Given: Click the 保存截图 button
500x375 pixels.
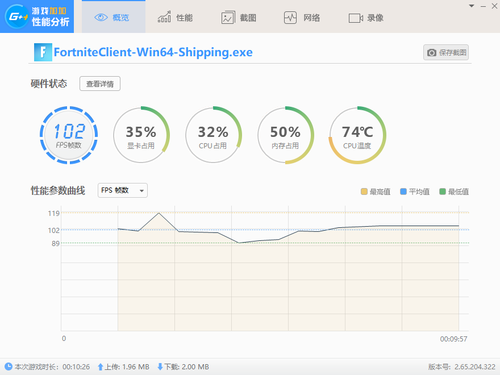Looking at the screenshot, I should [x=446, y=52].
